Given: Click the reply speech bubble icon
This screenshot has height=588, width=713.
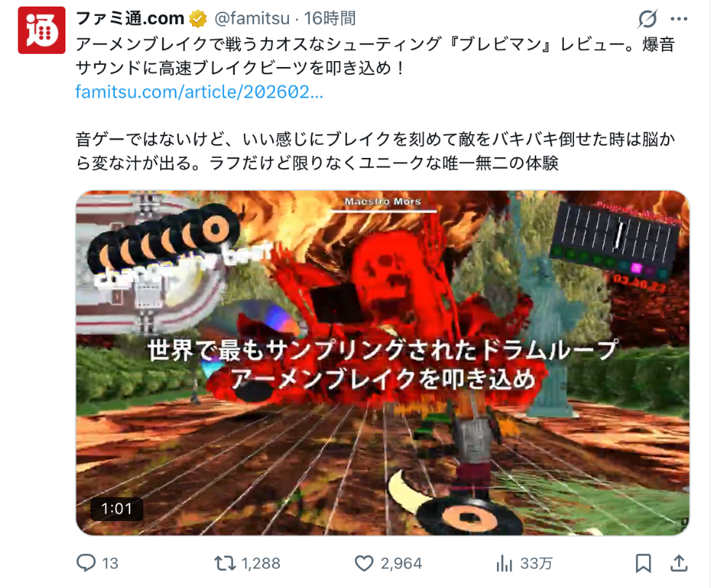Looking at the screenshot, I should pos(86,563).
